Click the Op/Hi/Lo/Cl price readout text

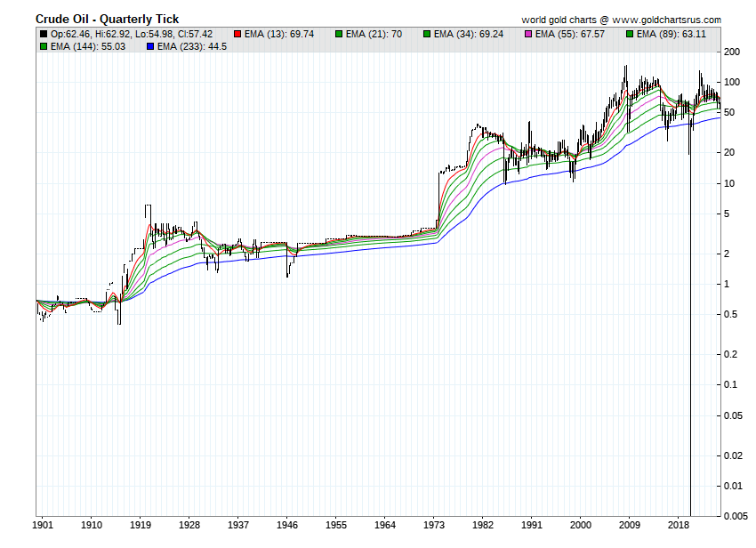(132, 34)
